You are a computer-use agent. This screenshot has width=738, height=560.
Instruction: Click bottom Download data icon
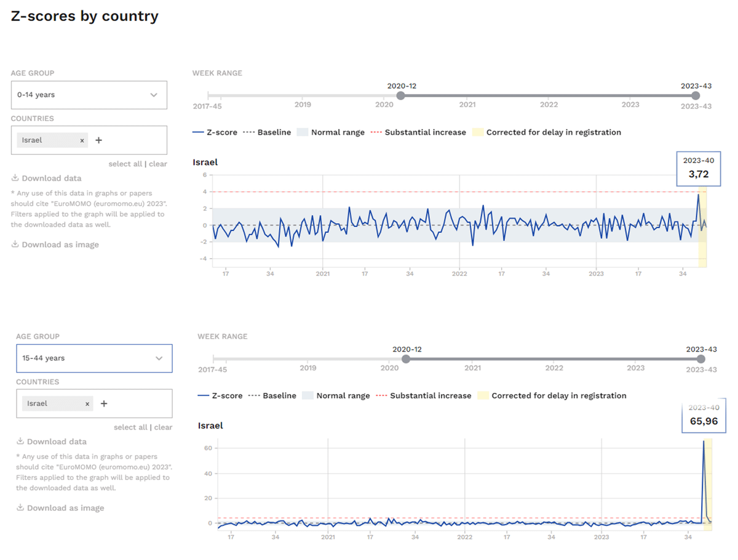[20, 441]
